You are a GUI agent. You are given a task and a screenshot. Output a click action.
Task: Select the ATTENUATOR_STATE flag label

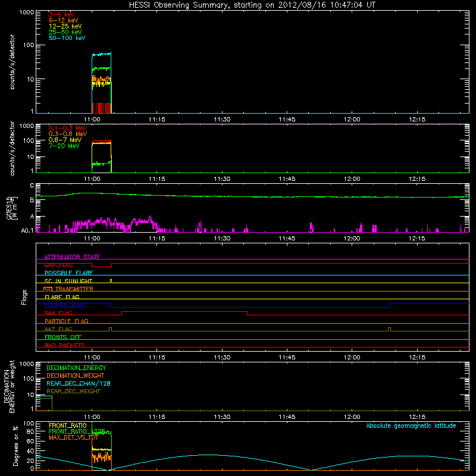point(72,257)
